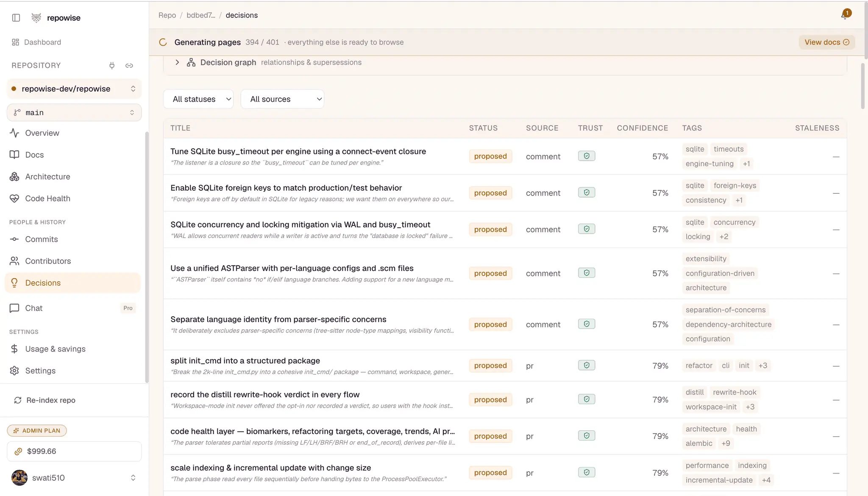Screen dimensions: 868x496
Task: Open the All sources filter dropdown
Action: pos(282,99)
